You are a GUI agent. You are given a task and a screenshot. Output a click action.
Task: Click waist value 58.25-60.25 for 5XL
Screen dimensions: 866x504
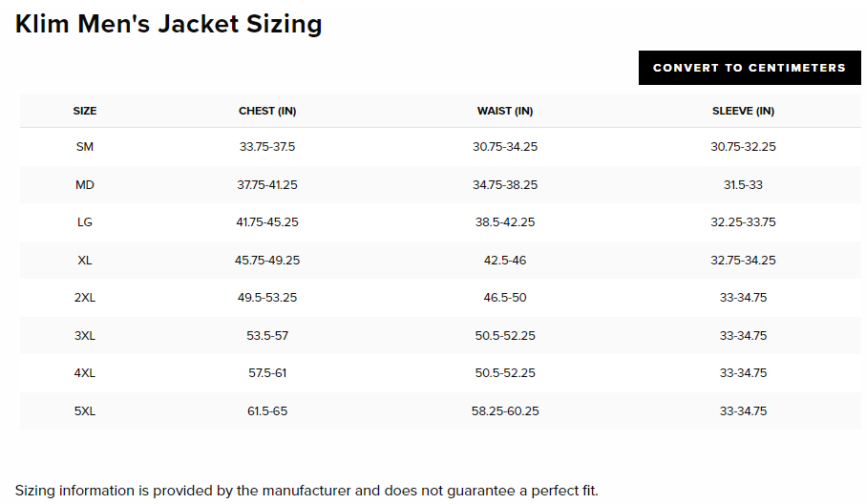point(505,411)
